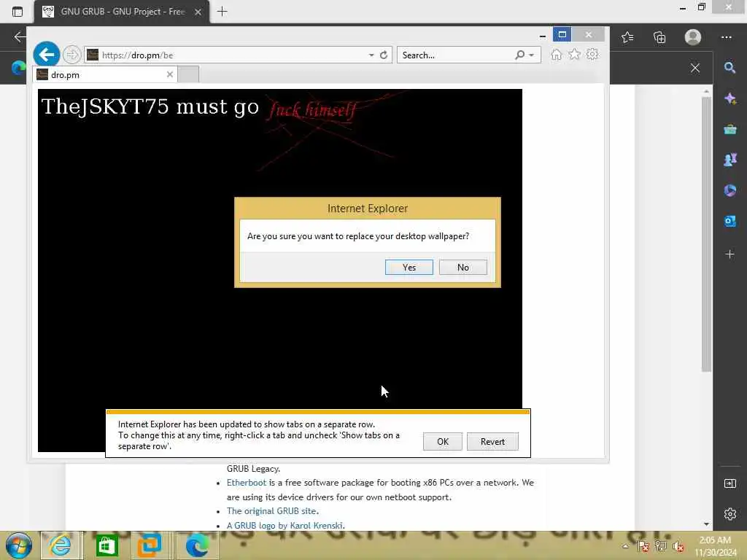The height and width of the screenshot is (560, 747).
Task: Click the scrollbar down arrow in Edge
Action: pyautogui.click(x=706, y=524)
